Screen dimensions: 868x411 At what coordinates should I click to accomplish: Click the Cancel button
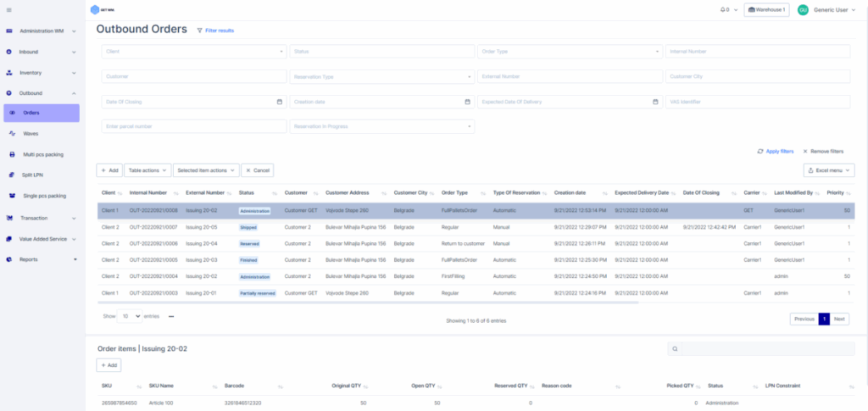(258, 170)
